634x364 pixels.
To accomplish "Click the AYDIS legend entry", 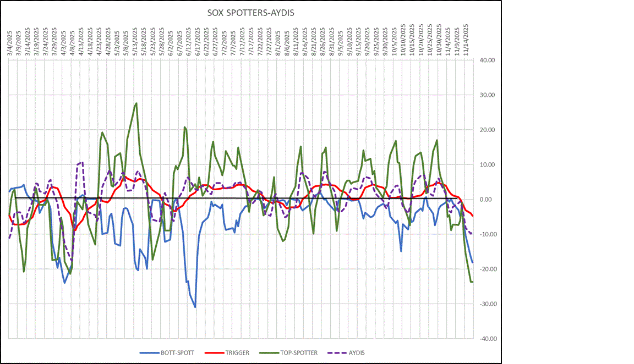I will (x=347, y=352).
